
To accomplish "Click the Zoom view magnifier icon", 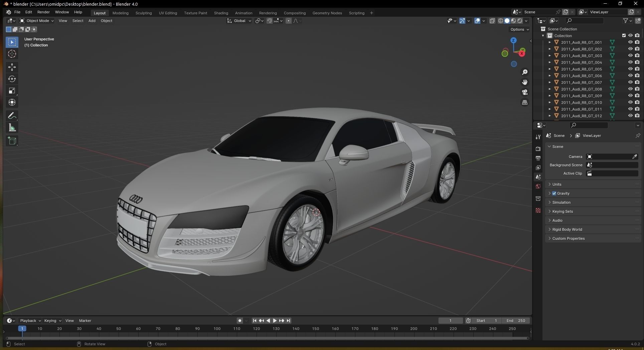I will click(x=525, y=72).
